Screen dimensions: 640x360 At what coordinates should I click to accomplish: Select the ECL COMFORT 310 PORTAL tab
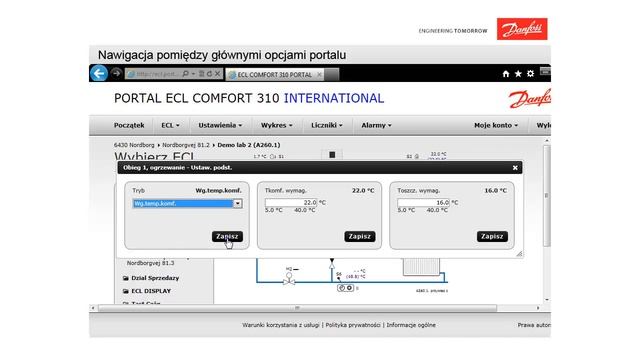pos(274,75)
